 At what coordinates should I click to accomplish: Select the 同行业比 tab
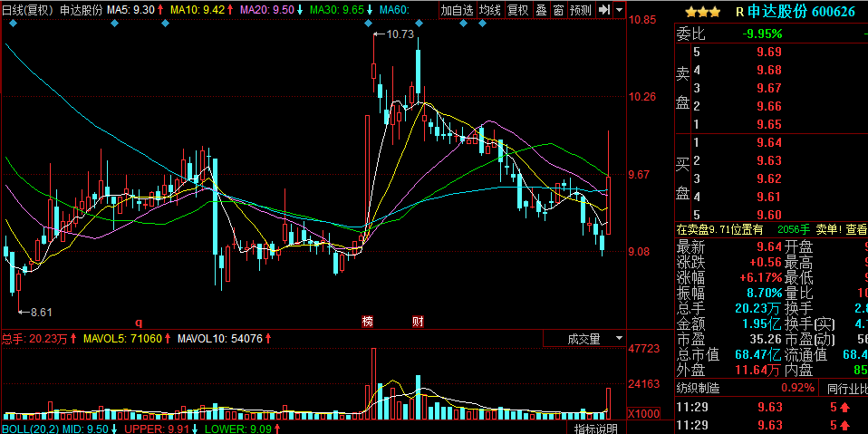(846, 388)
